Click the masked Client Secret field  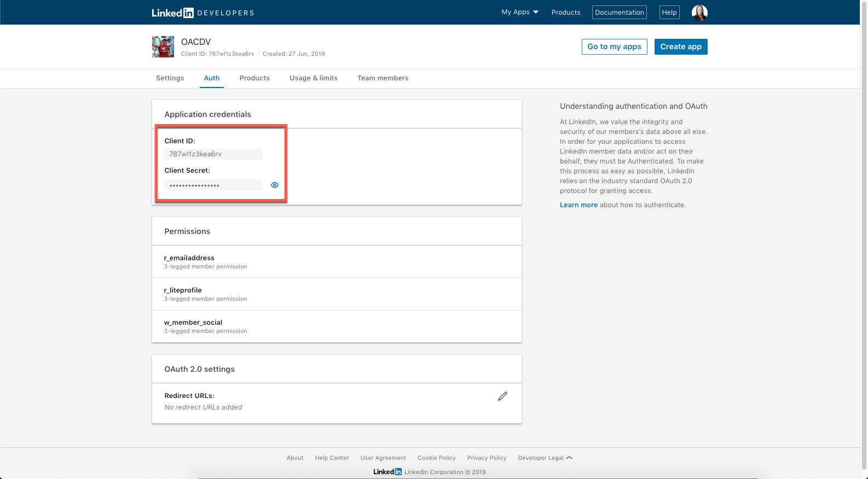click(213, 185)
